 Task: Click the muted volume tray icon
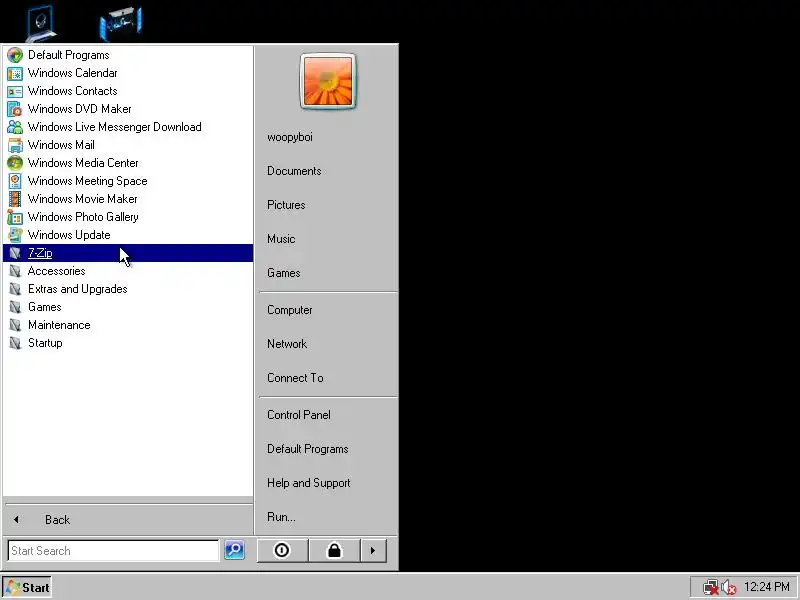click(729, 587)
